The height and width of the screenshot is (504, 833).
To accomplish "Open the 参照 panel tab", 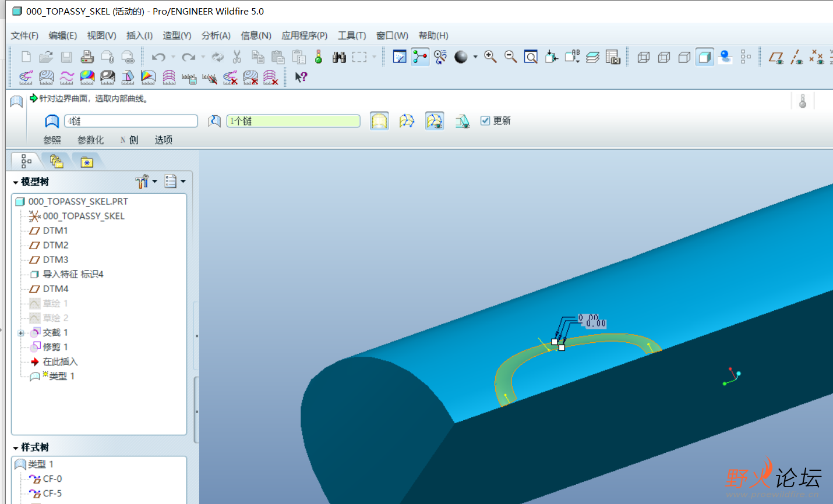I will click(x=52, y=140).
